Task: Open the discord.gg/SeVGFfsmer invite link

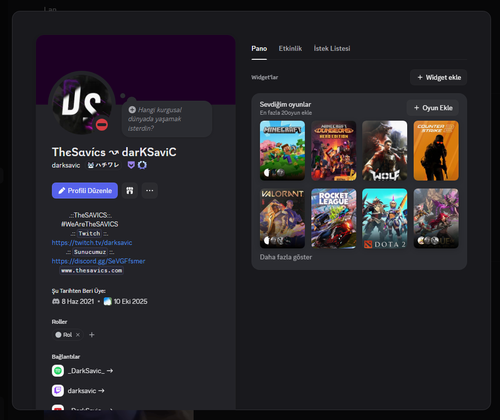Action: (98, 261)
